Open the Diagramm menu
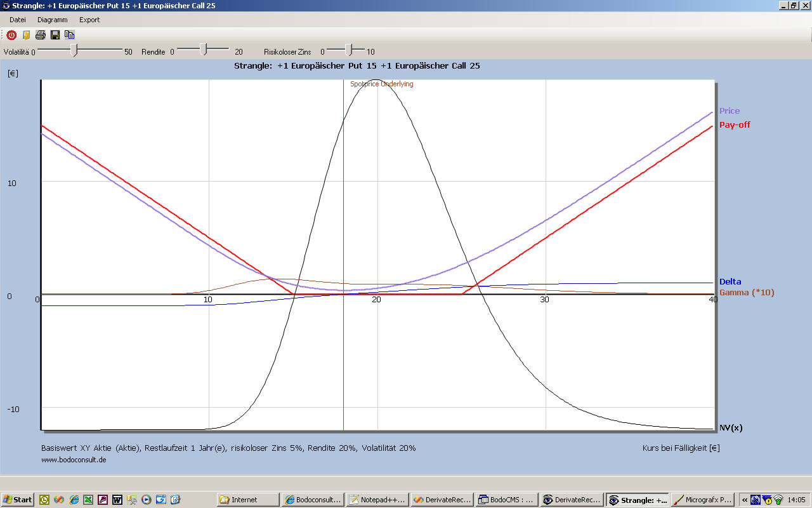The height and width of the screenshot is (508, 812). pyautogui.click(x=52, y=20)
